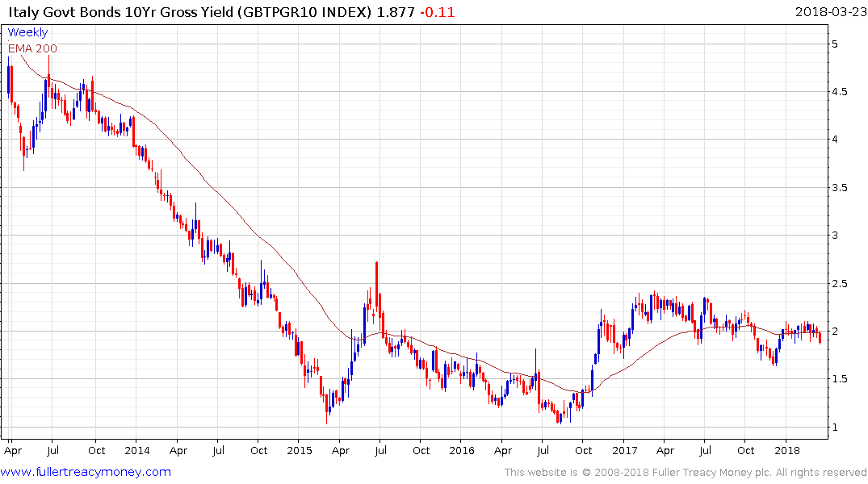
Task: Open the www.fullertreacymoney.com link
Action: [x=86, y=472]
